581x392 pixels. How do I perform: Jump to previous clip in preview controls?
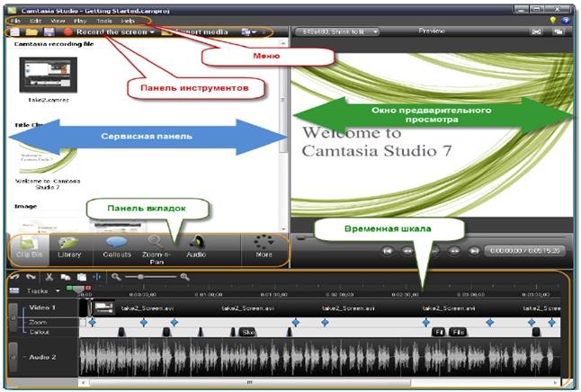click(388, 251)
